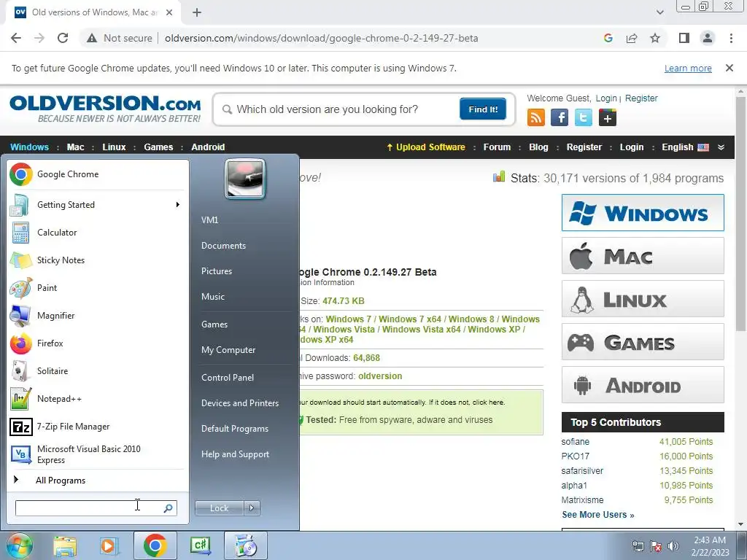Click the plus share icon
The image size is (747, 560).
click(x=608, y=117)
